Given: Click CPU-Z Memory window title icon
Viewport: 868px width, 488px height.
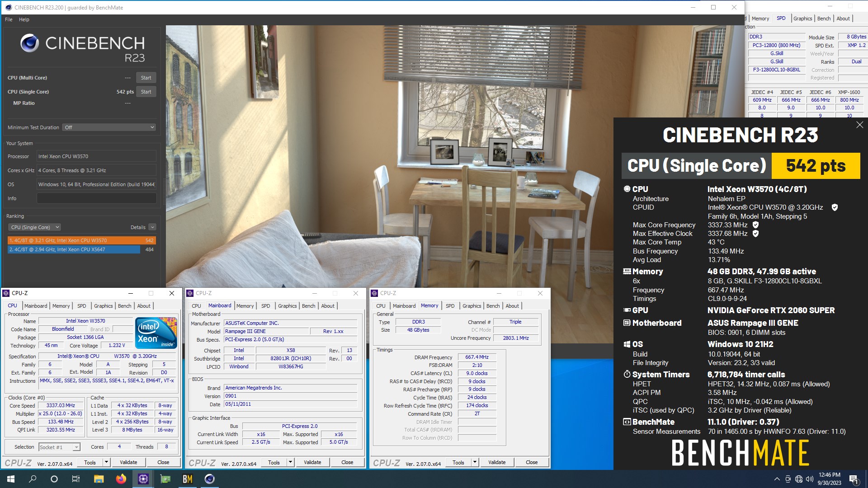Looking at the screenshot, I should click(x=375, y=293).
